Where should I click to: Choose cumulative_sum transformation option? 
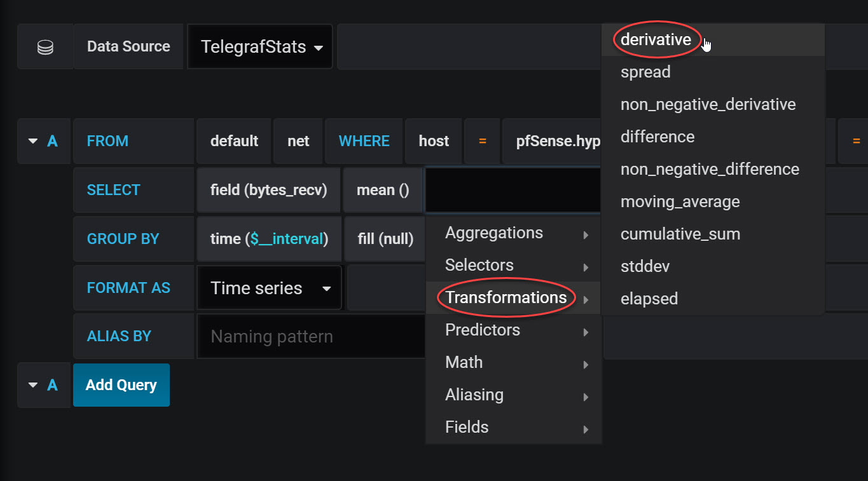680,234
